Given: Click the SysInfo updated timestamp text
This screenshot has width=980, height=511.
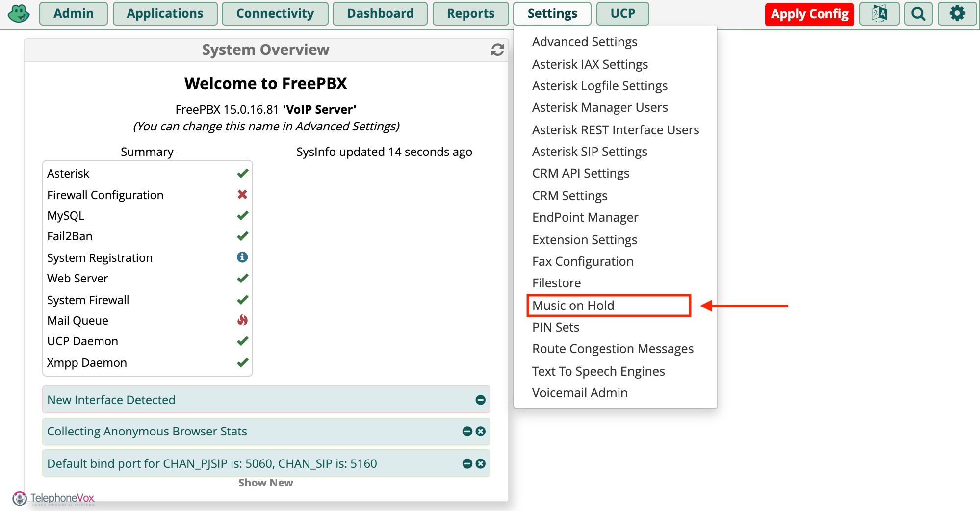Looking at the screenshot, I should pos(384,152).
